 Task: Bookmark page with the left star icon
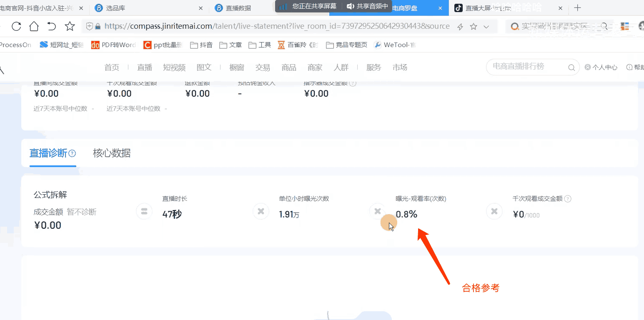[70, 27]
